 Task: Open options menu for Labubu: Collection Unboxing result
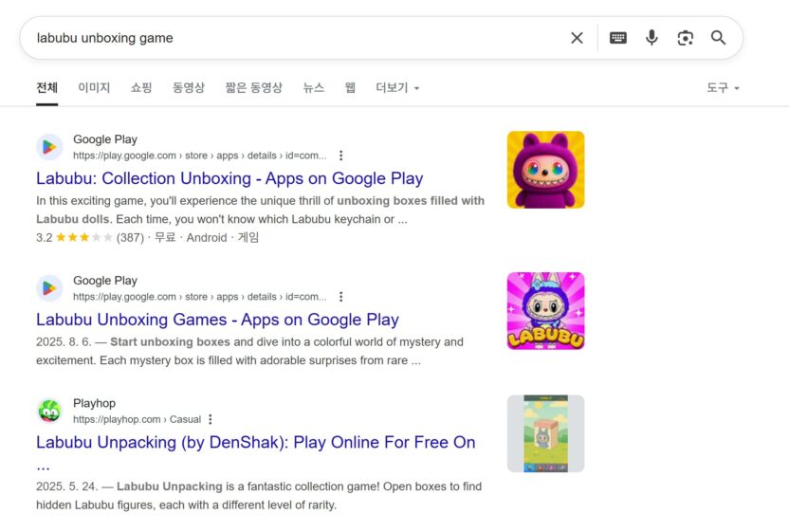click(341, 156)
